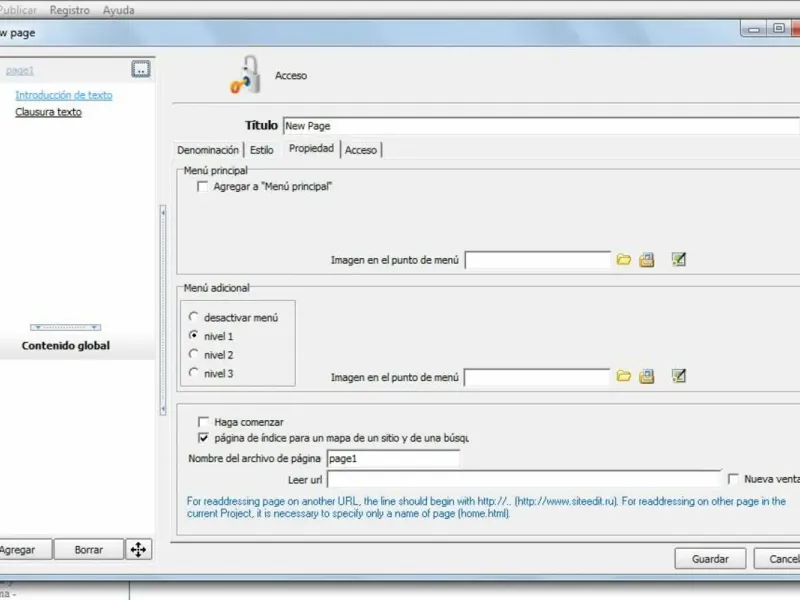Browse folder for additional menu image

coord(623,377)
